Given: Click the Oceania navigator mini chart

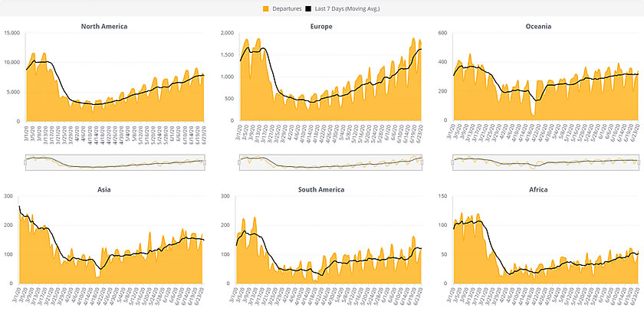Looking at the screenshot, I should [545, 162].
